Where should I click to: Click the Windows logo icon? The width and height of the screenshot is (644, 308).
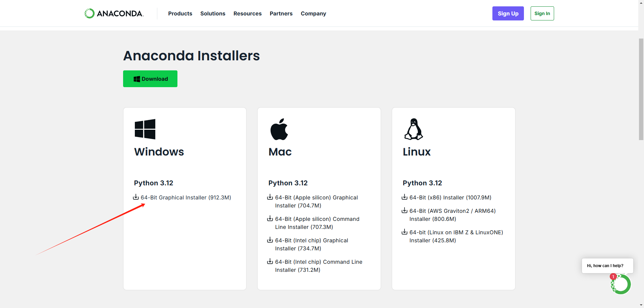point(145,129)
